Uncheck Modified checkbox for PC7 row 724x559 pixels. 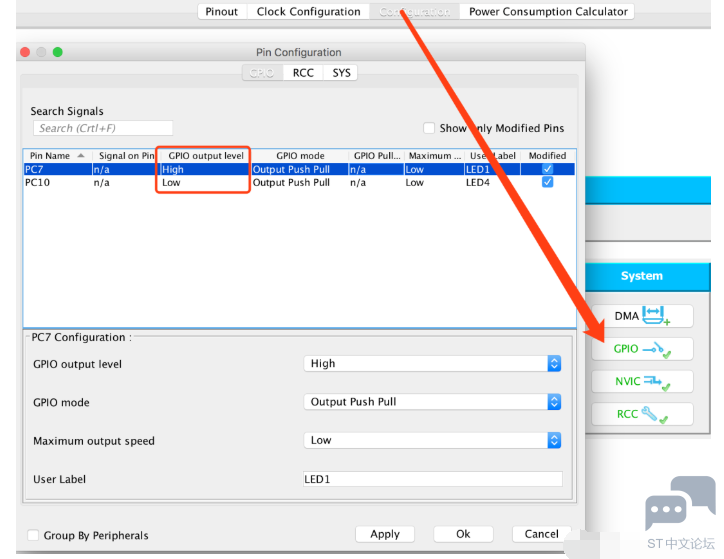pyautogui.click(x=547, y=170)
